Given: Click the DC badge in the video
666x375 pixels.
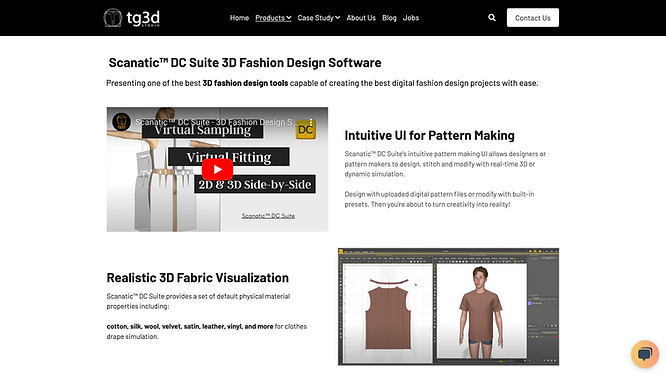Looking at the screenshot, I should [x=305, y=130].
